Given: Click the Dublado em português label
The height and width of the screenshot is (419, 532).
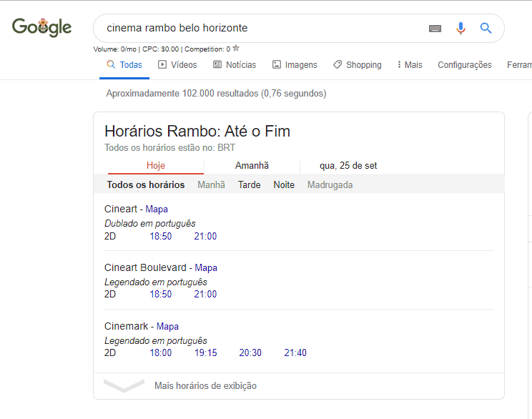Looking at the screenshot, I should pos(150,224).
